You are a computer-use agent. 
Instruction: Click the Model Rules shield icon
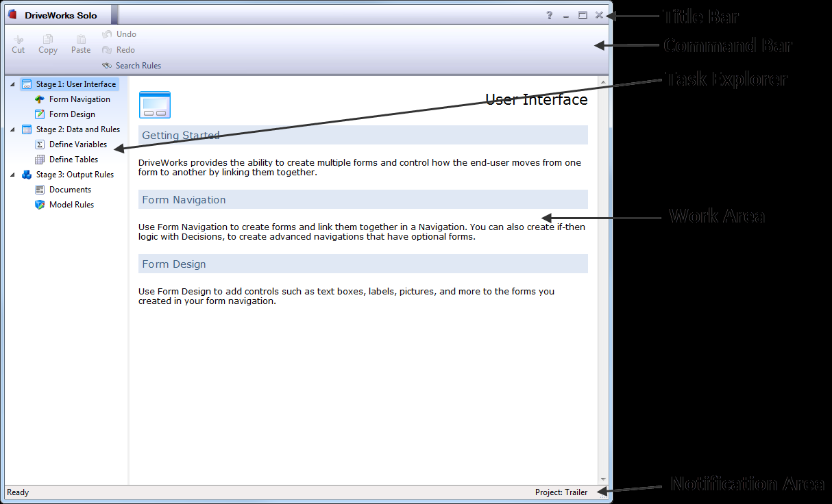pyautogui.click(x=40, y=205)
